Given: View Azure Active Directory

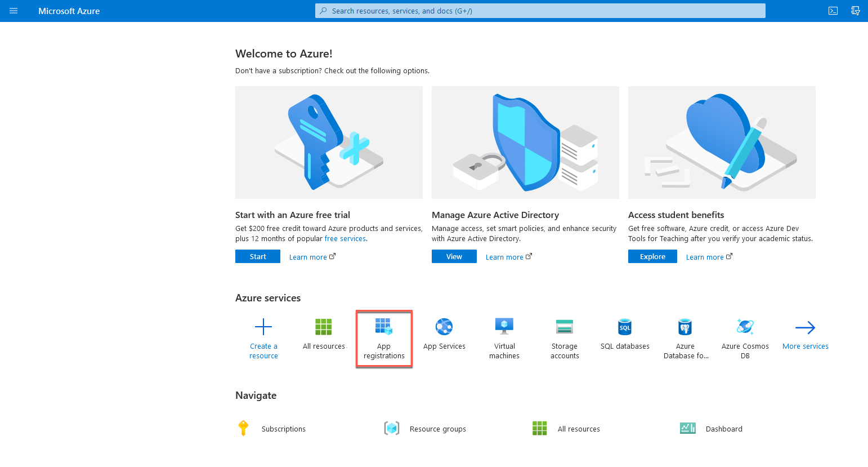Looking at the screenshot, I should pos(454,256).
